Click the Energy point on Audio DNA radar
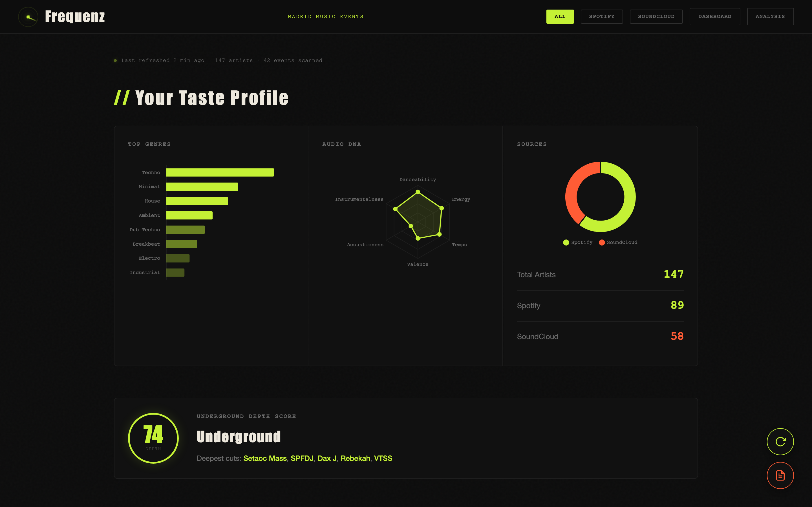Screen dimensions: 812x507 (x=442, y=208)
